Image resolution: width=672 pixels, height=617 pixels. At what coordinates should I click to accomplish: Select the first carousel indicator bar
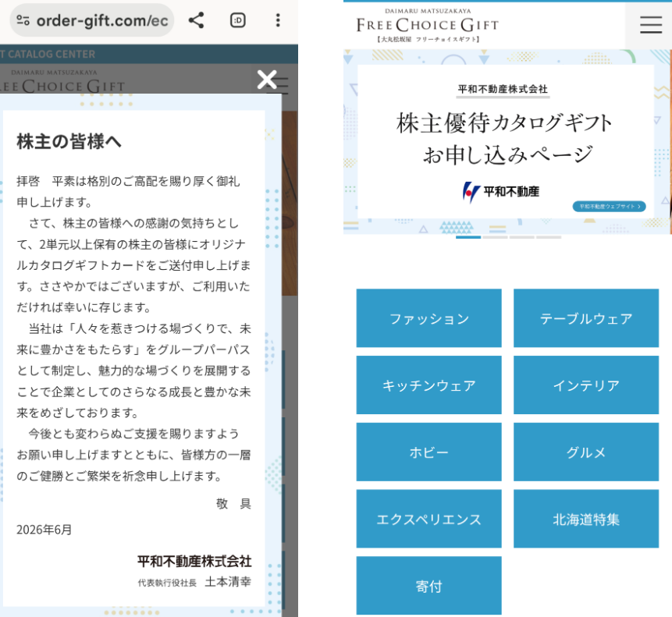(468, 237)
